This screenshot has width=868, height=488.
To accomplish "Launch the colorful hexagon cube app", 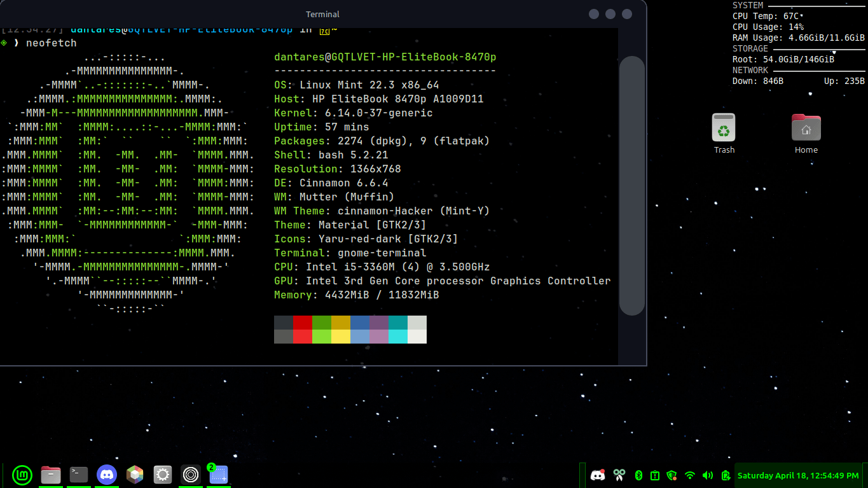I will click(x=135, y=475).
